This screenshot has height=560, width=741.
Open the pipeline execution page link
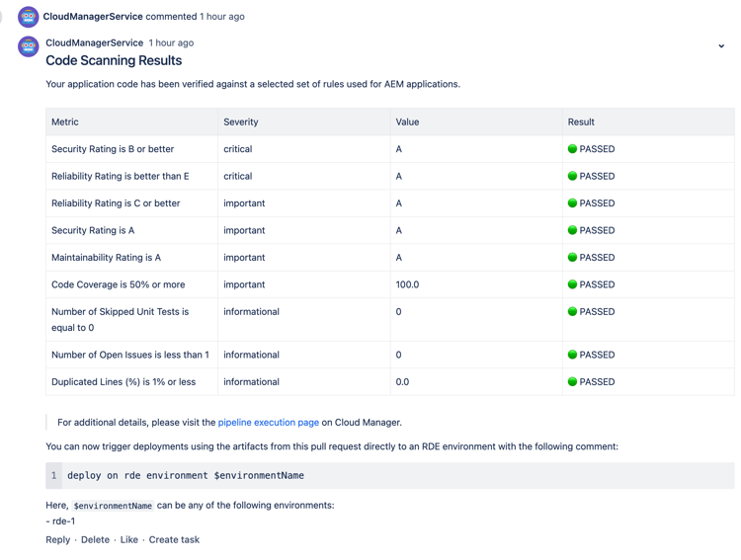point(269,423)
